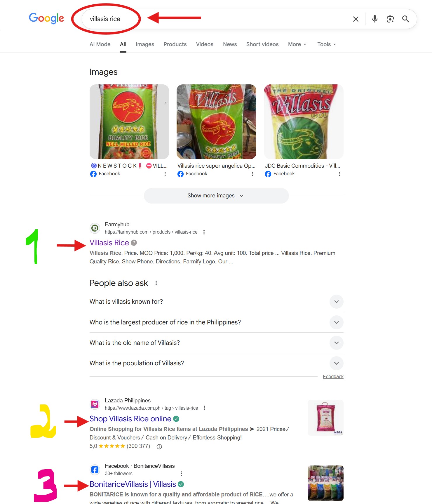Switch to the AI Mode tab
432x504 pixels.
[100, 44]
